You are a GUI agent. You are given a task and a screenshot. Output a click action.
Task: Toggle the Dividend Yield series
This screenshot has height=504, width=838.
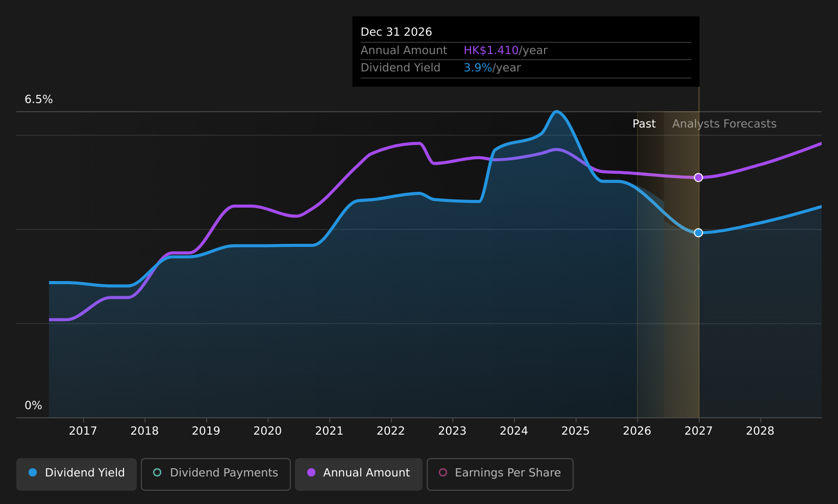[77, 474]
